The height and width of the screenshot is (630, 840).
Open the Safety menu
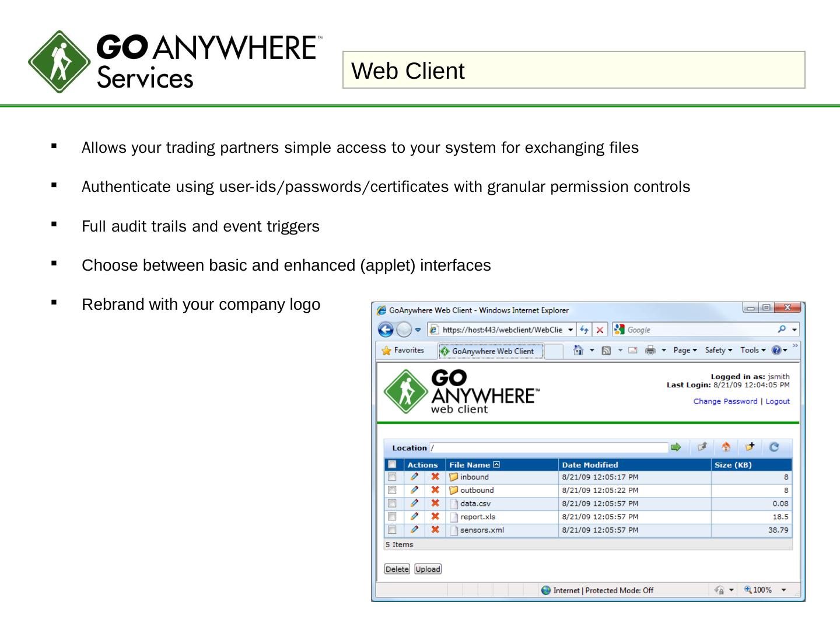point(718,351)
